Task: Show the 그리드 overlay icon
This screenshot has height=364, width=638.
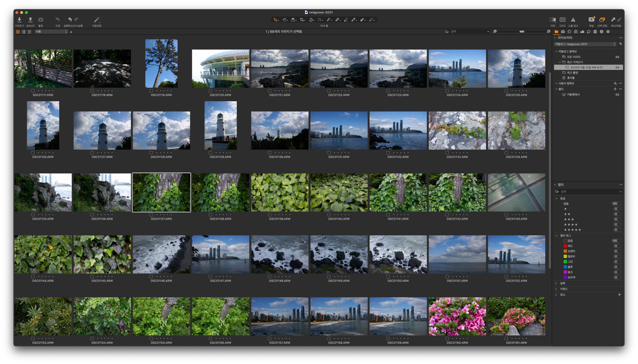Action: point(562,20)
